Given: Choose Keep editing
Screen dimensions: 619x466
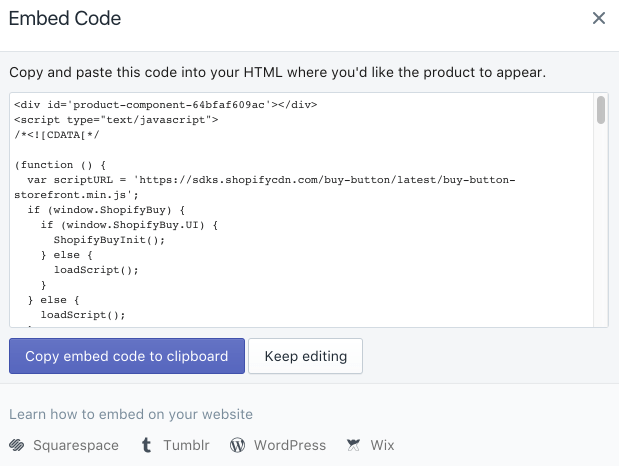Looking at the screenshot, I should (x=306, y=356).
